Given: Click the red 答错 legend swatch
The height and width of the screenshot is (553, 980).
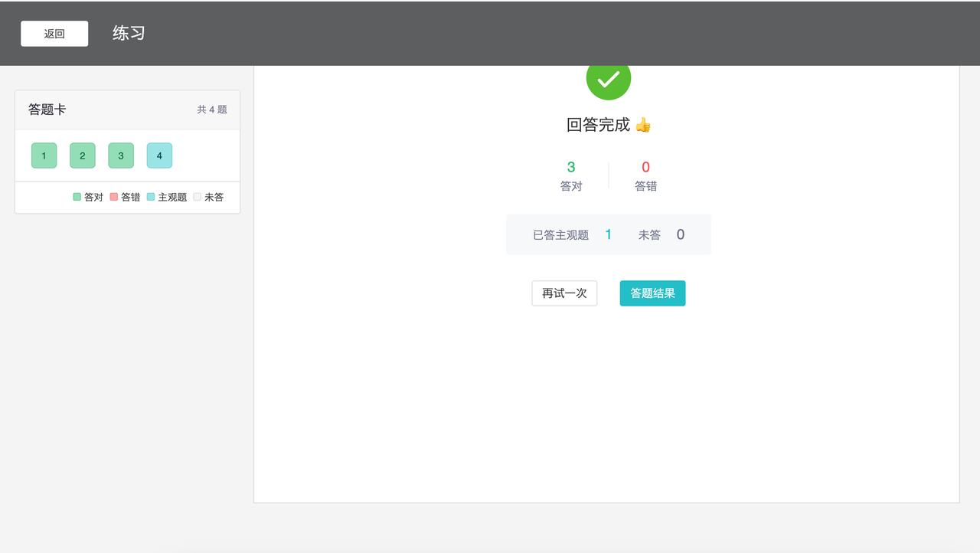Looking at the screenshot, I should pyautogui.click(x=114, y=197).
